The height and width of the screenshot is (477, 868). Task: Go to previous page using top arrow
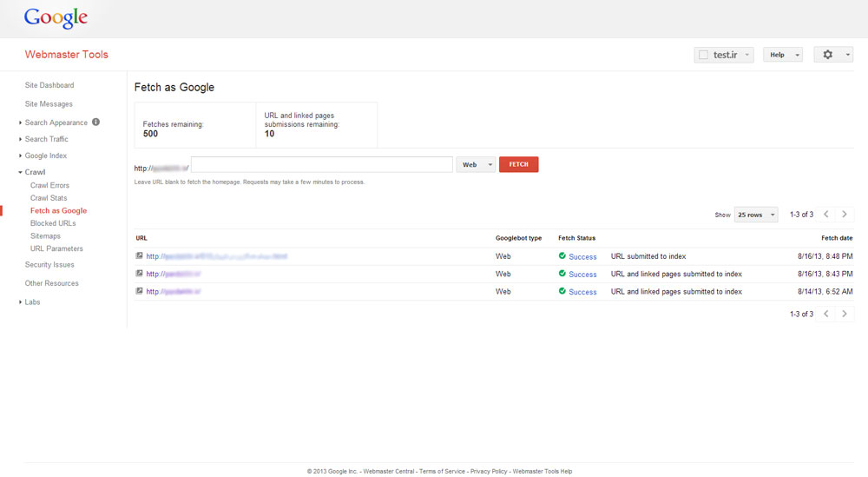826,215
